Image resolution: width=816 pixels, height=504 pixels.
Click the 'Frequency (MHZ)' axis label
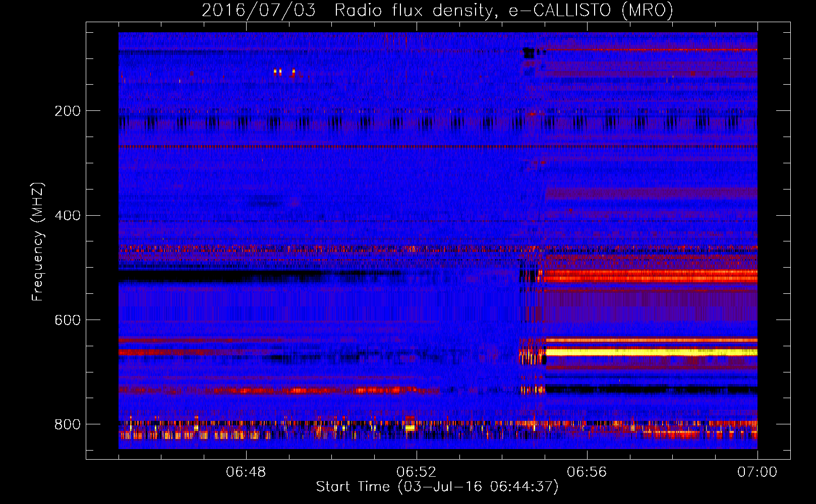click(x=37, y=241)
